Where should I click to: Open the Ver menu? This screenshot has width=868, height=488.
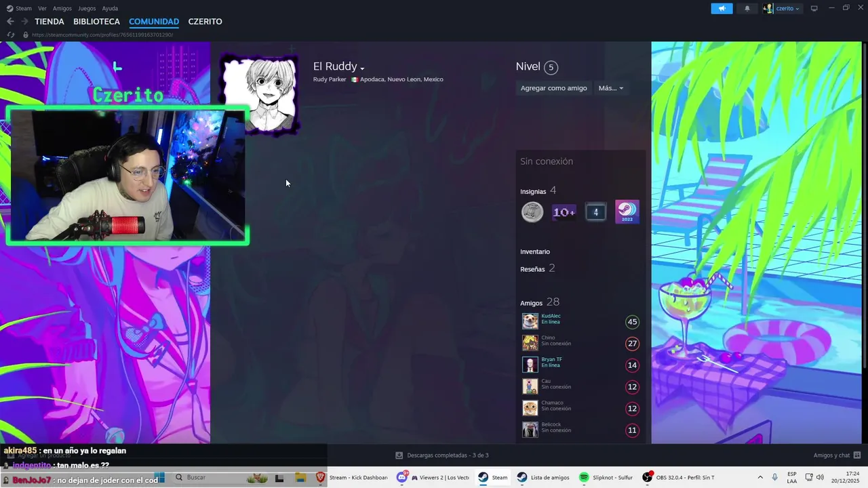(42, 8)
